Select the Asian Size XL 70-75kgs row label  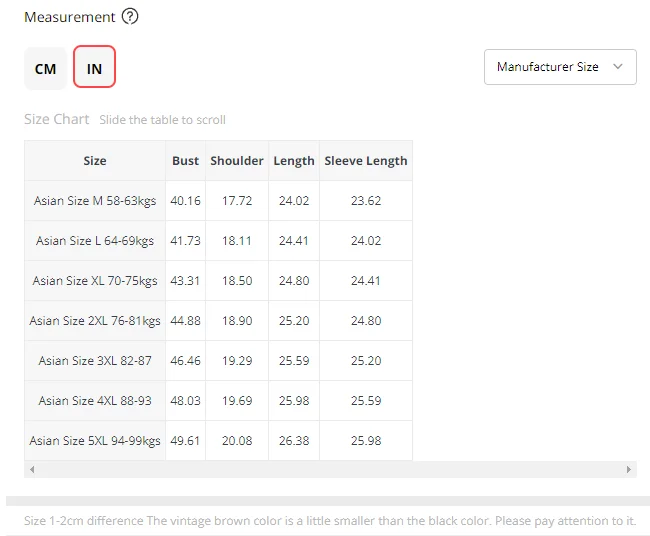click(95, 281)
